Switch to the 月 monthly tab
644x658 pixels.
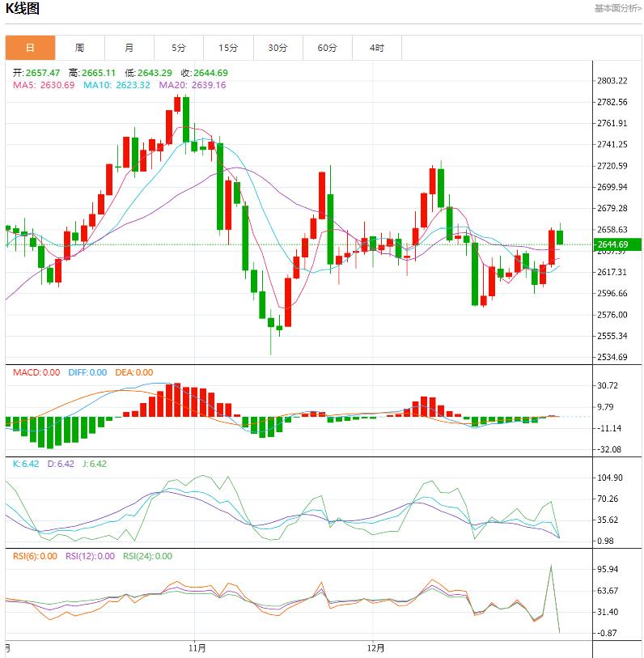tap(129, 48)
